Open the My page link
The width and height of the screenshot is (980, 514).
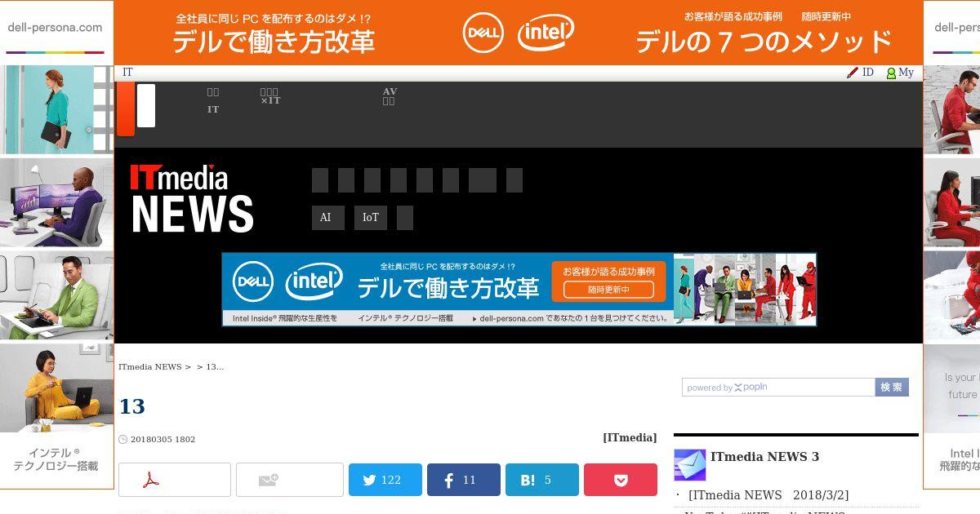(906, 73)
